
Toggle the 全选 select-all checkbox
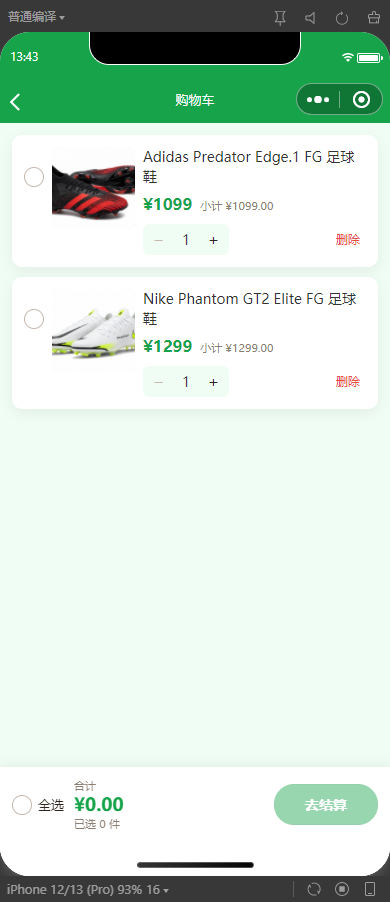coord(22,805)
